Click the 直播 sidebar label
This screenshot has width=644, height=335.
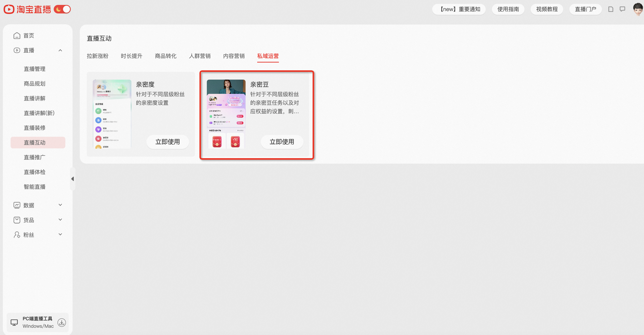click(29, 50)
